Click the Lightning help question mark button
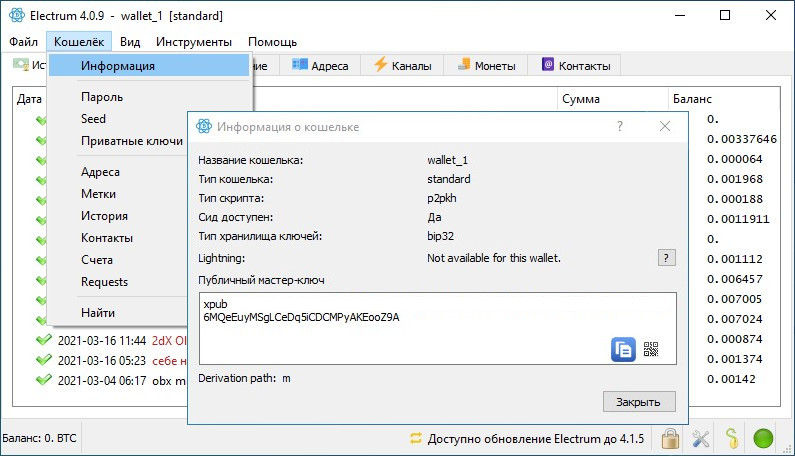This screenshot has height=456, width=795. (666, 258)
